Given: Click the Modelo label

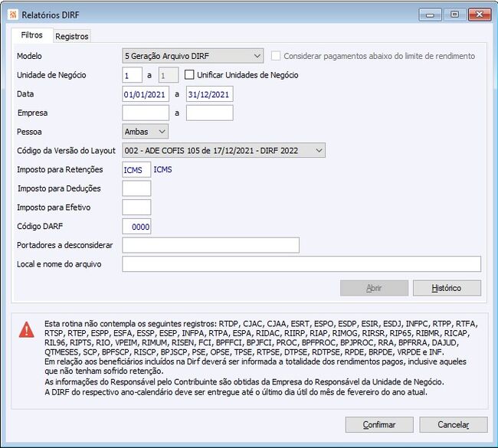Looking at the screenshot, I should [x=29, y=56].
